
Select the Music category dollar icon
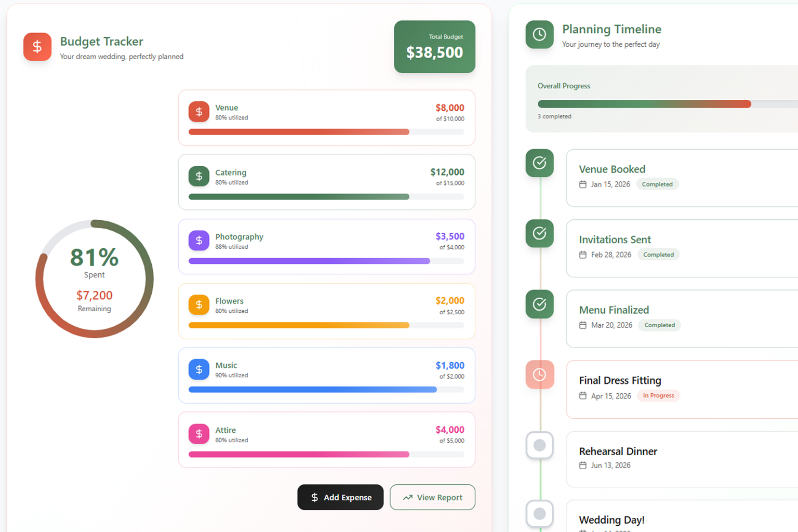click(198, 369)
